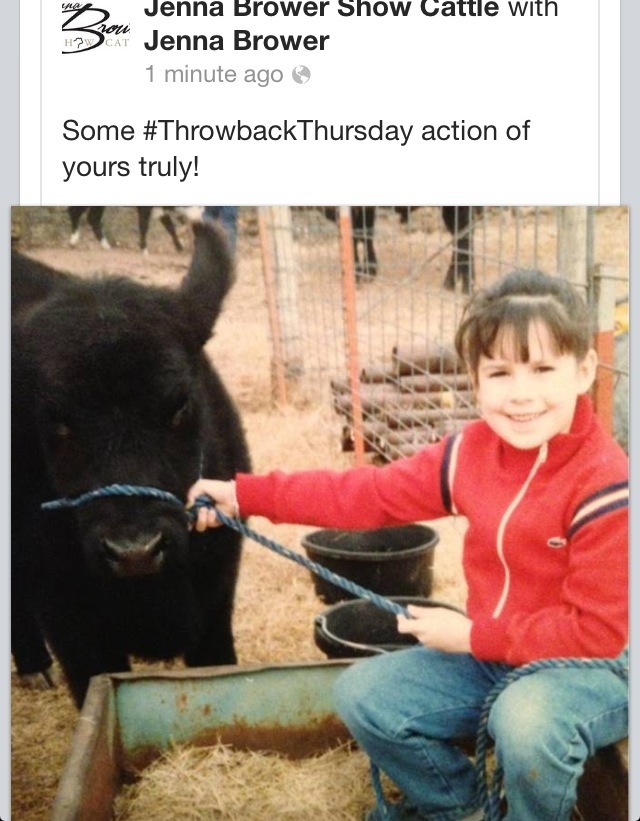Tap the #ThrowbackThursday hashtag

coord(278,131)
